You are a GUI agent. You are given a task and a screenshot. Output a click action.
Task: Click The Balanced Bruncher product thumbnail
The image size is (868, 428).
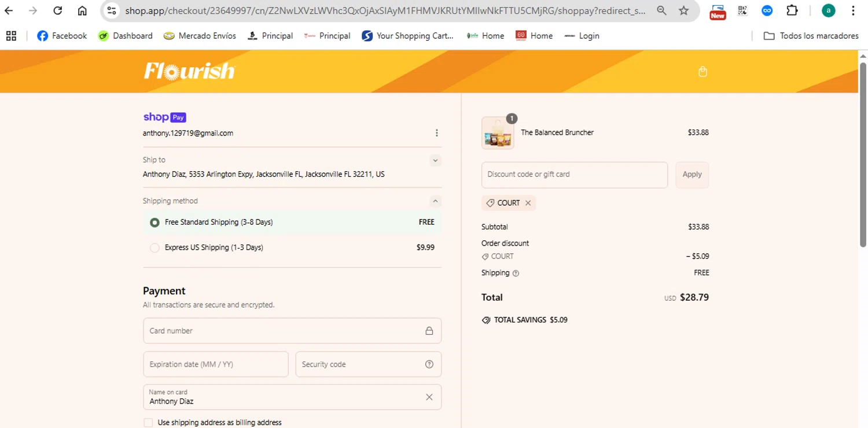498,133
